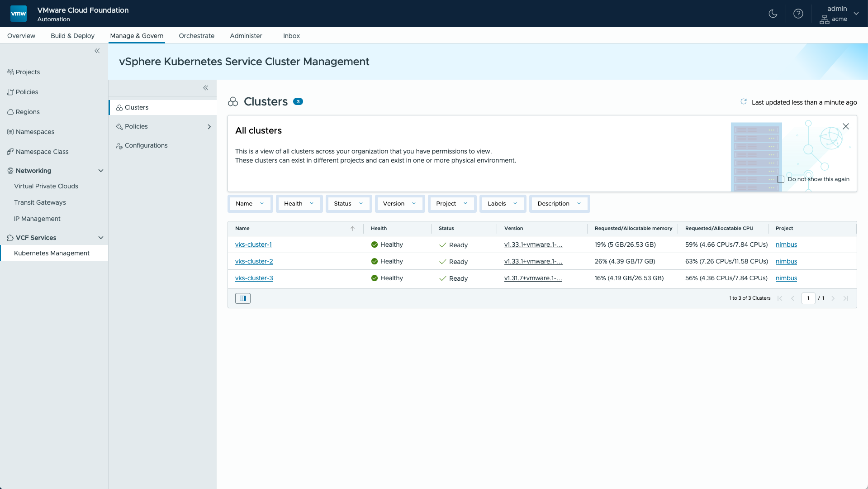
Task: Refresh the clusters list
Action: tap(744, 102)
